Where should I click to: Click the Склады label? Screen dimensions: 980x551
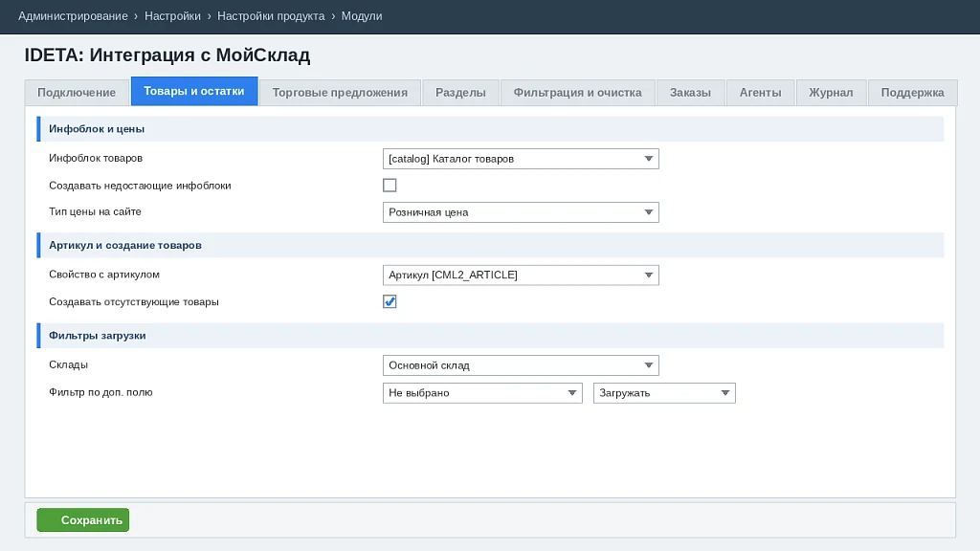pos(68,364)
